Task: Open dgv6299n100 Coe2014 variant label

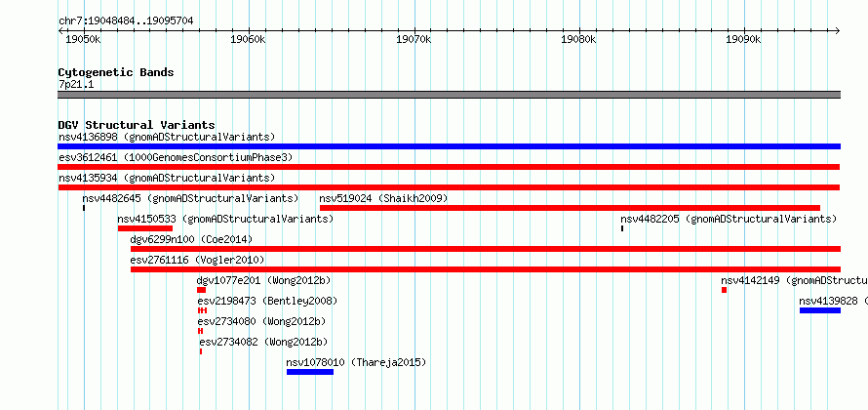Action: coord(191,239)
